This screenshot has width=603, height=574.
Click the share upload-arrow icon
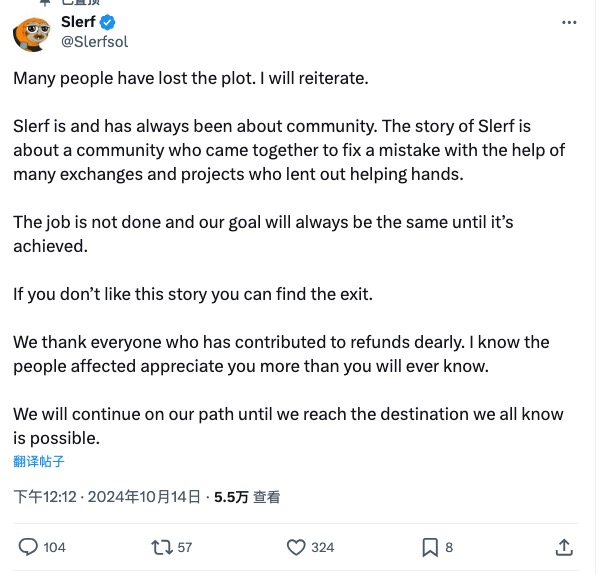(x=564, y=547)
